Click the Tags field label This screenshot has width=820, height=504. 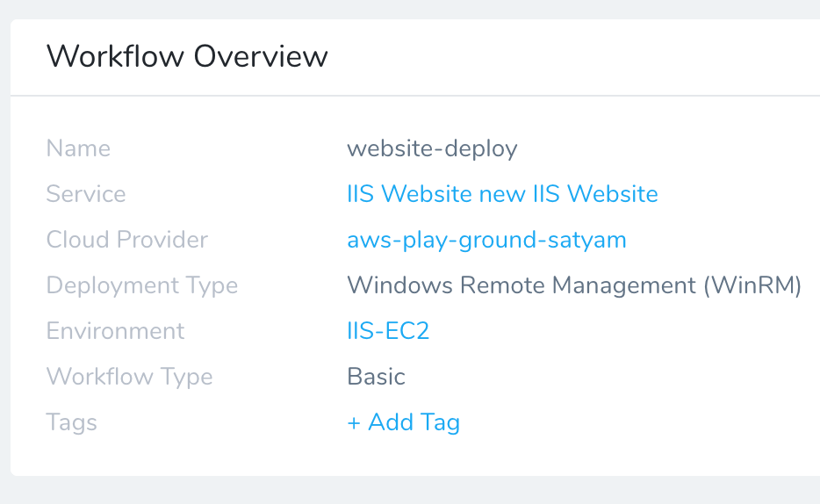[72, 422]
